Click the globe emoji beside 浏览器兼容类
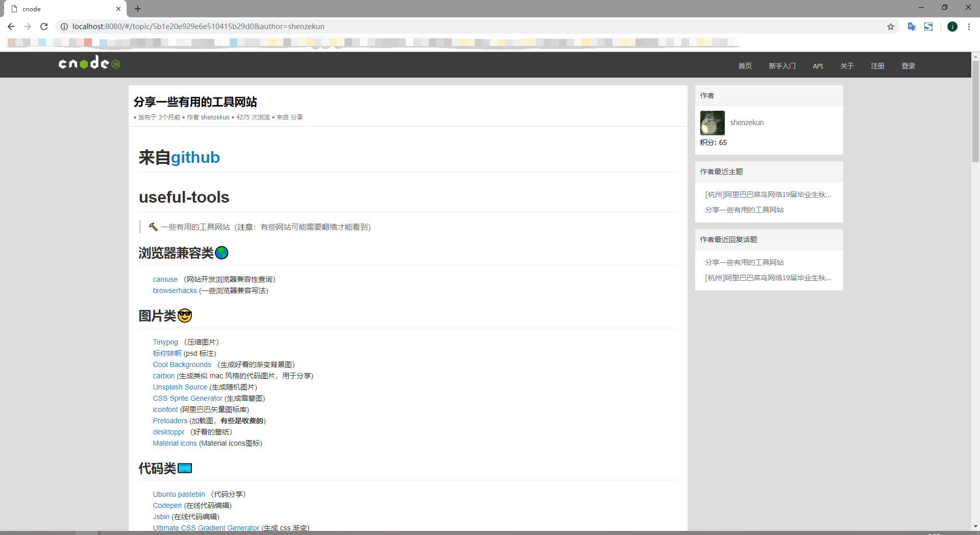 point(222,253)
